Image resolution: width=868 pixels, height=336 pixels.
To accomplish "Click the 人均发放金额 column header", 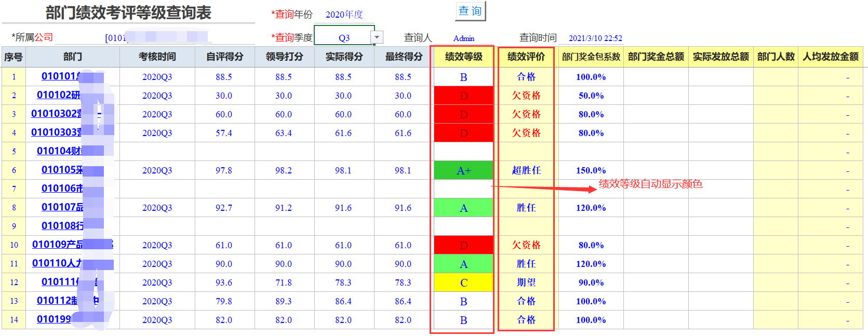I will tap(830, 57).
